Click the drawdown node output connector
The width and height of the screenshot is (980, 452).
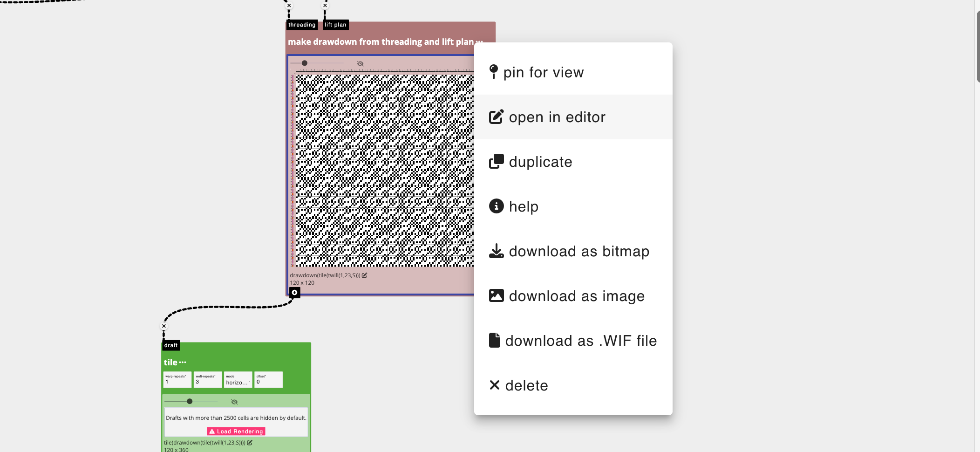tap(294, 293)
